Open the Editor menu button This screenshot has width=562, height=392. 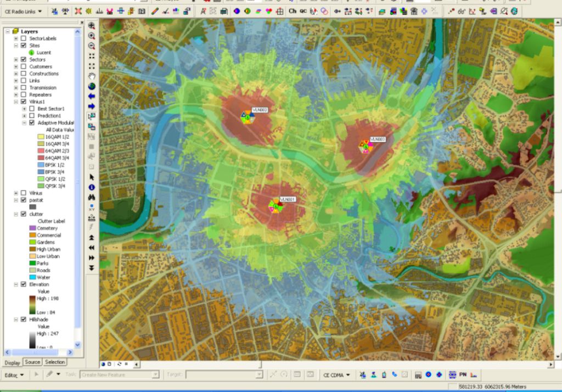(14, 374)
